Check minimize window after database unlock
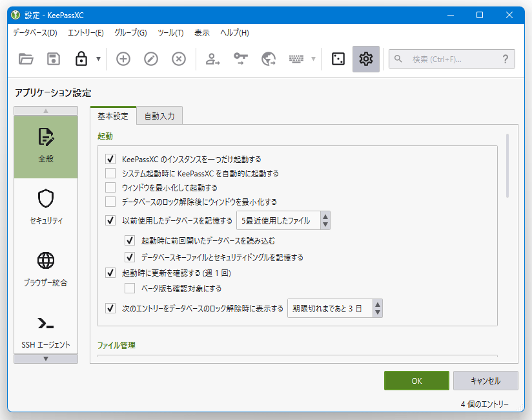 [x=110, y=202]
